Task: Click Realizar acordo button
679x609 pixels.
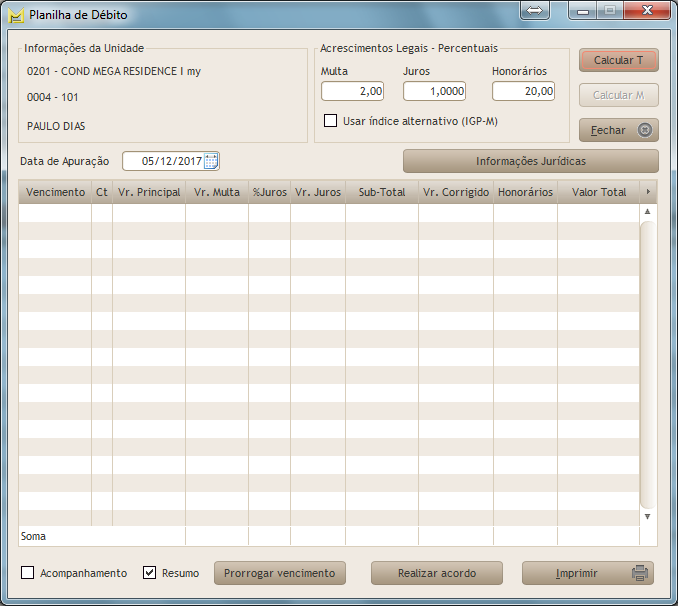Action: (x=436, y=573)
